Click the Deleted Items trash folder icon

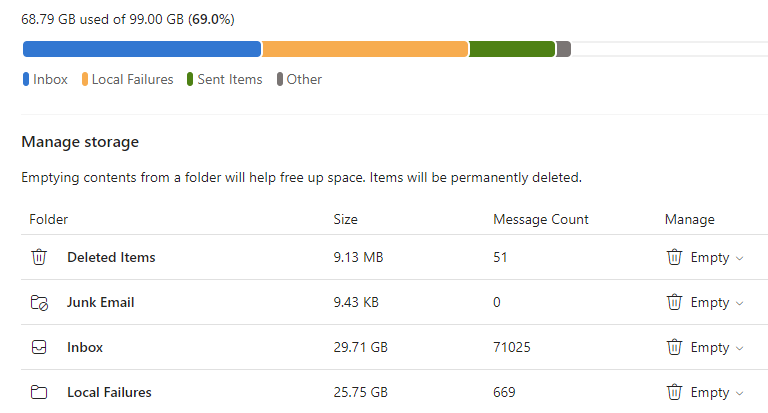(x=39, y=257)
